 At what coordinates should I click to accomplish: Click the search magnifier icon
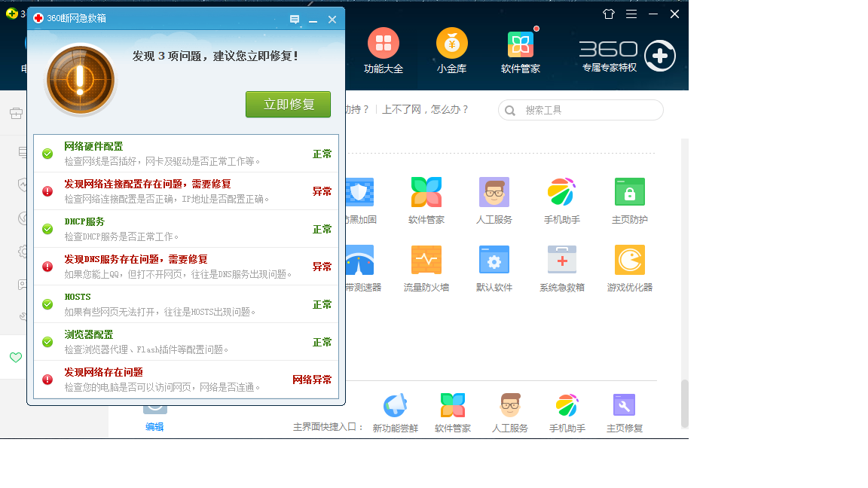coord(510,111)
